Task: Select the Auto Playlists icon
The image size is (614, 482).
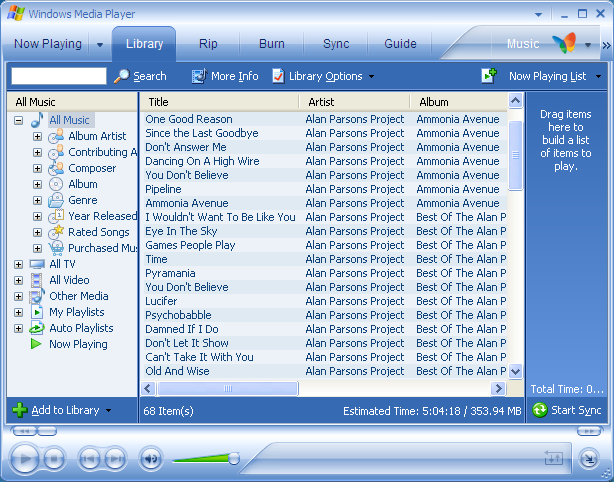Action: click(37, 328)
